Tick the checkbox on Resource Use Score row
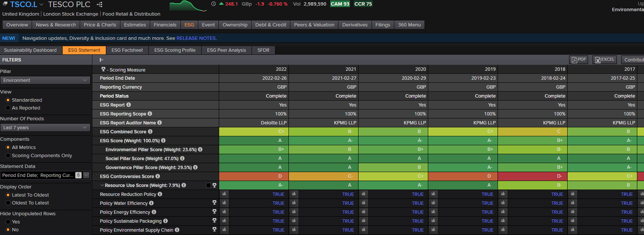644x235 pixels. coord(208,185)
